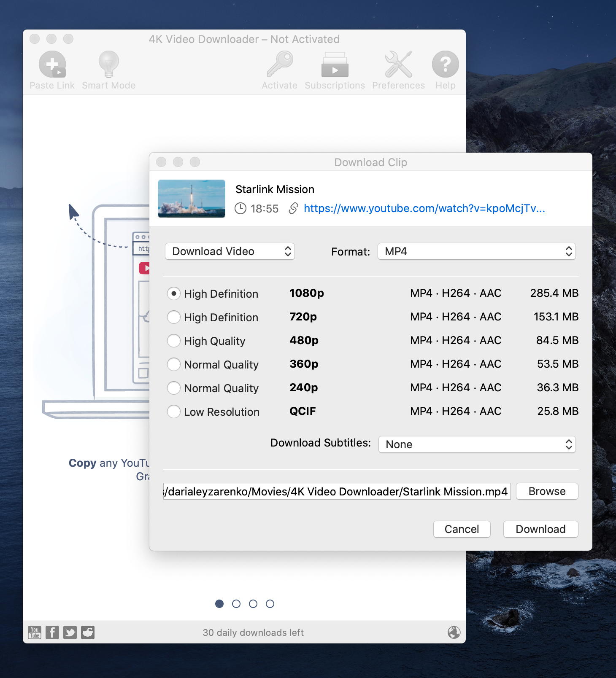This screenshot has width=616, height=678.
Task: Go to first tutorial page dot
Action: click(219, 604)
